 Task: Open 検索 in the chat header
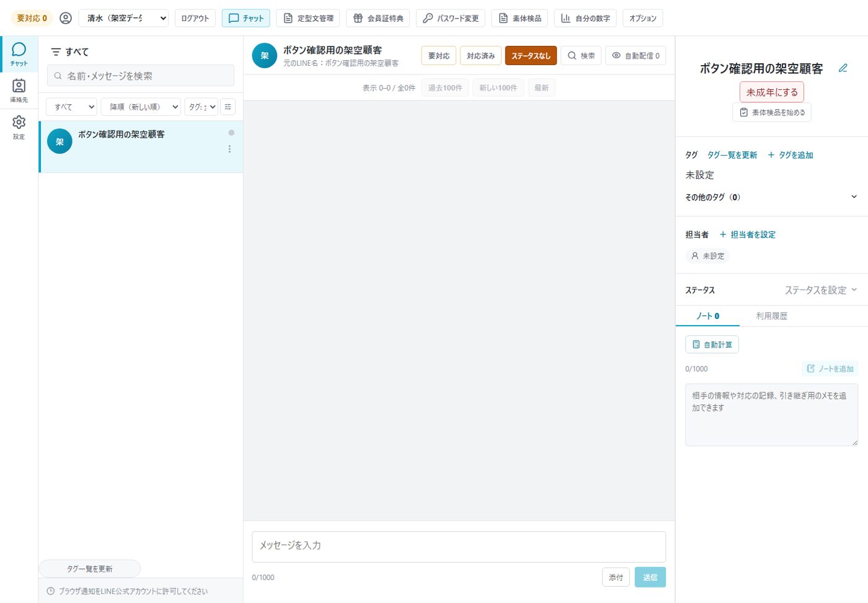pyautogui.click(x=581, y=56)
